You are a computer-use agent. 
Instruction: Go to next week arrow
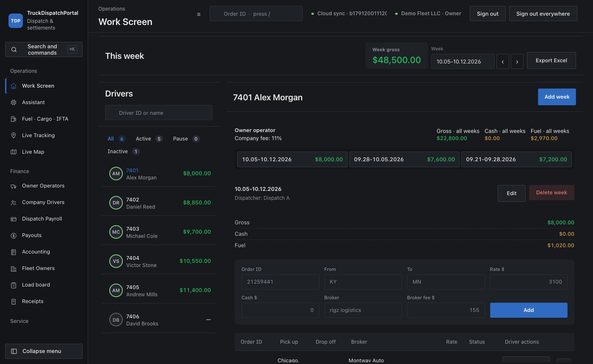[517, 61]
